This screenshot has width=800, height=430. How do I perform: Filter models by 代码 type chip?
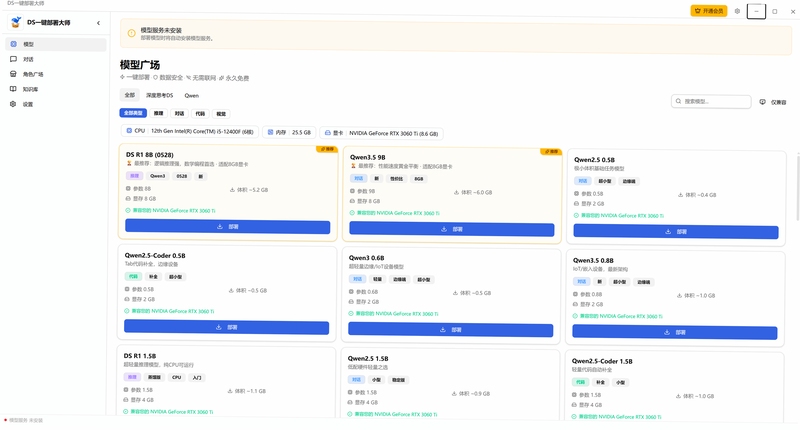pos(200,113)
